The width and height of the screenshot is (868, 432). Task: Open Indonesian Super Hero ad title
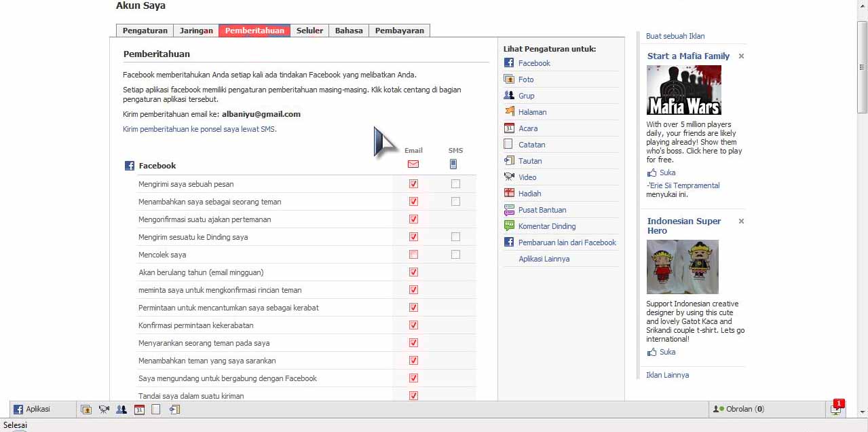coord(684,226)
